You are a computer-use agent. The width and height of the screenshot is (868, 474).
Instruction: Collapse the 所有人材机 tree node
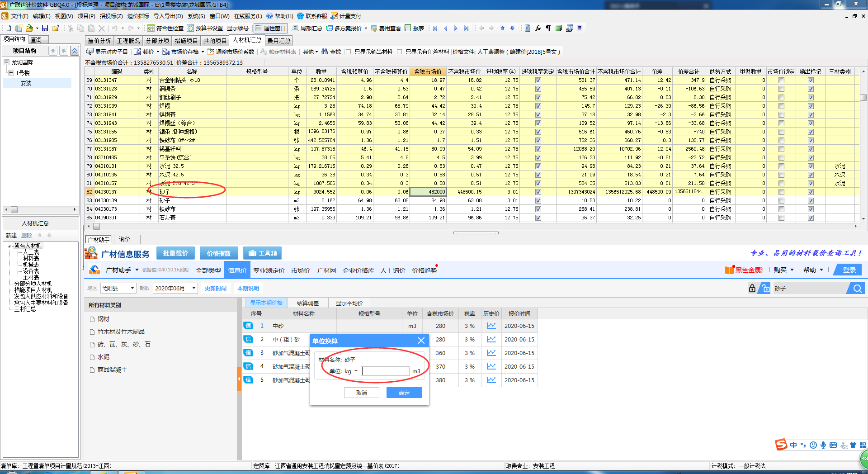click(x=9, y=246)
